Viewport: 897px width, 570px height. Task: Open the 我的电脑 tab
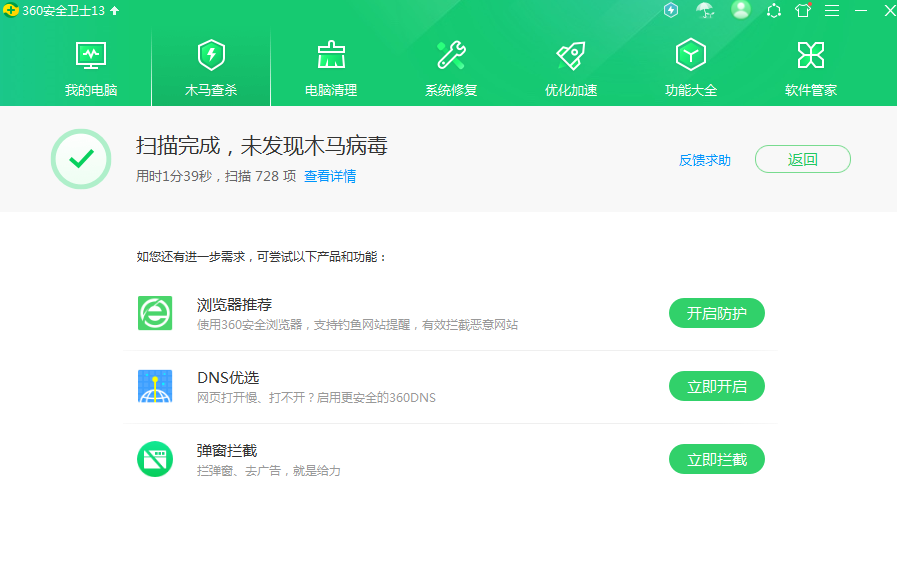pos(91,68)
